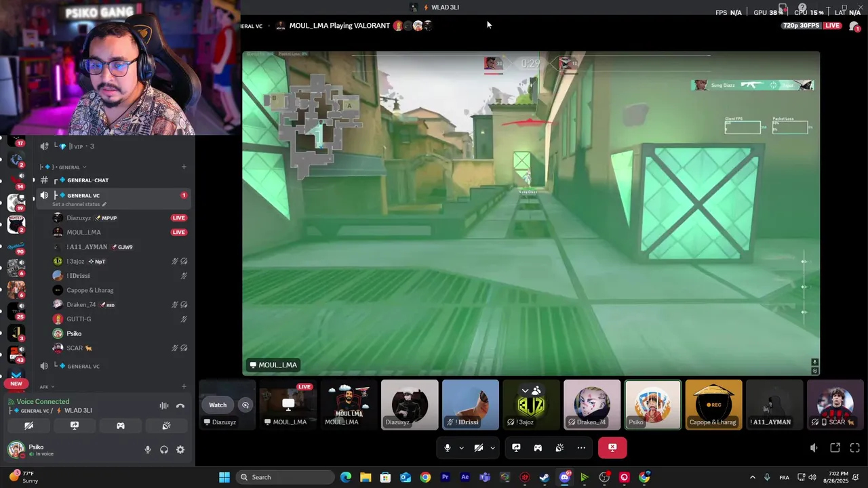
Task: Open Windows Start menu
Action: [x=224, y=477]
